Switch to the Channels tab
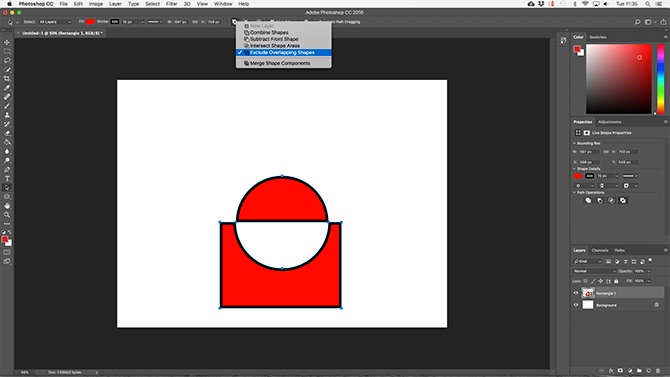Screen dimensions: 670x377 599,250
